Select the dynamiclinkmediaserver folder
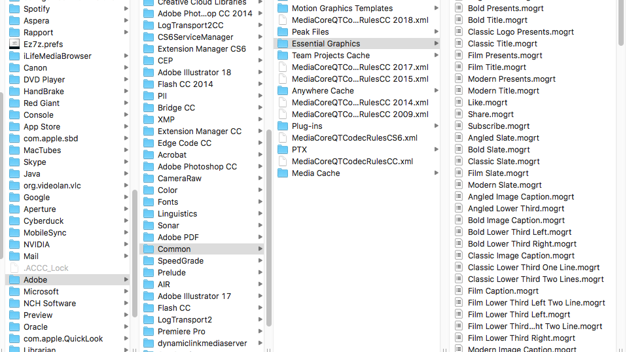 pyautogui.click(x=202, y=343)
